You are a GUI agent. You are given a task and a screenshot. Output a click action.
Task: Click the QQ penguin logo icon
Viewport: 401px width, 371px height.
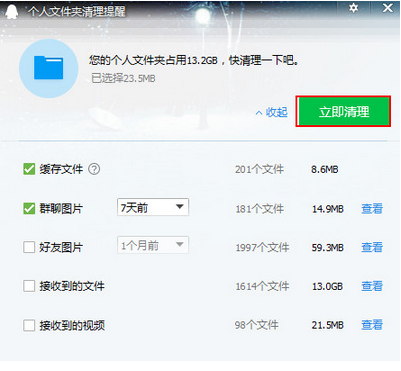pyautogui.click(x=12, y=13)
